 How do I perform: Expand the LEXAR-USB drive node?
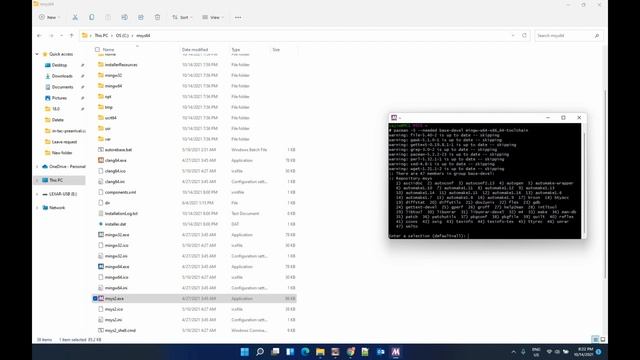37,194
